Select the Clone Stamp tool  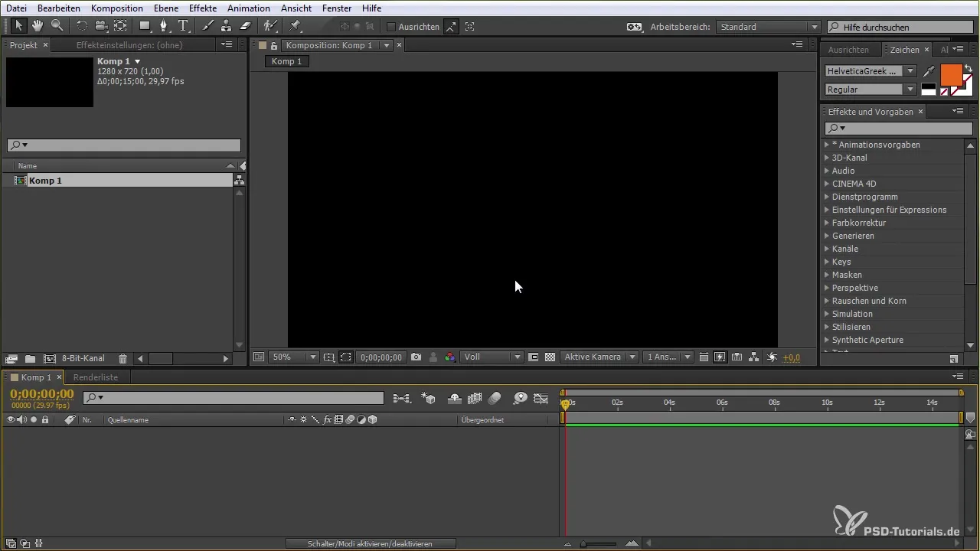227,26
